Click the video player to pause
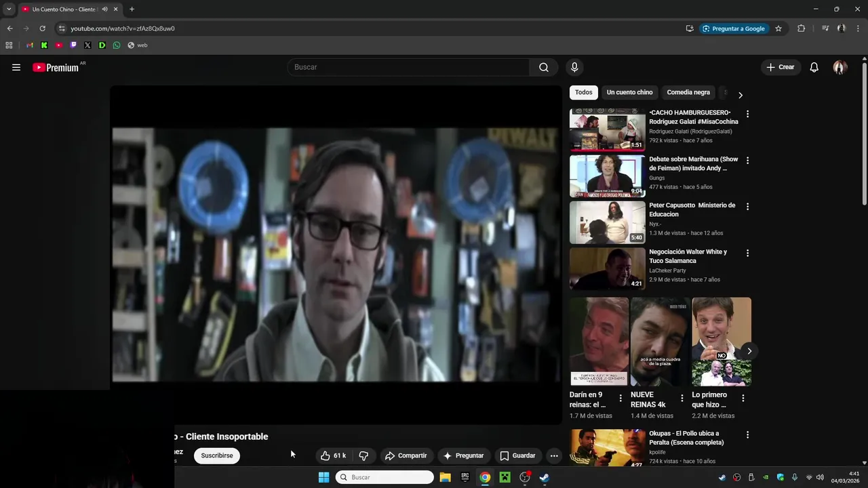 (336, 255)
